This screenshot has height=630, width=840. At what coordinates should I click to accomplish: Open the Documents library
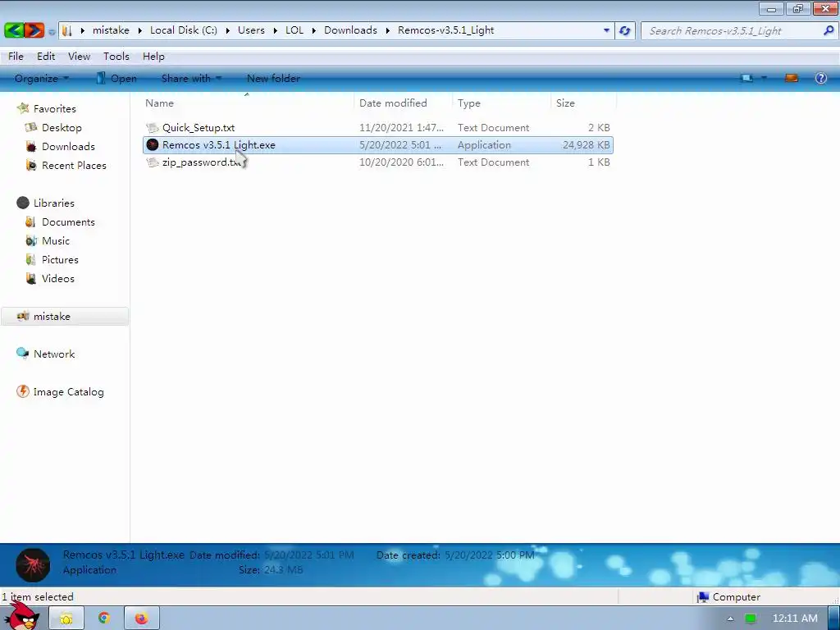[x=68, y=221]
